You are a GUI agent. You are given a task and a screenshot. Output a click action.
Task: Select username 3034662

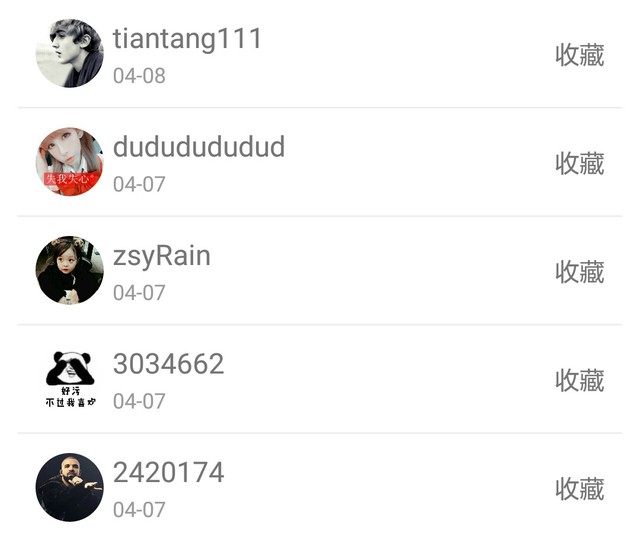coord(169,364)
